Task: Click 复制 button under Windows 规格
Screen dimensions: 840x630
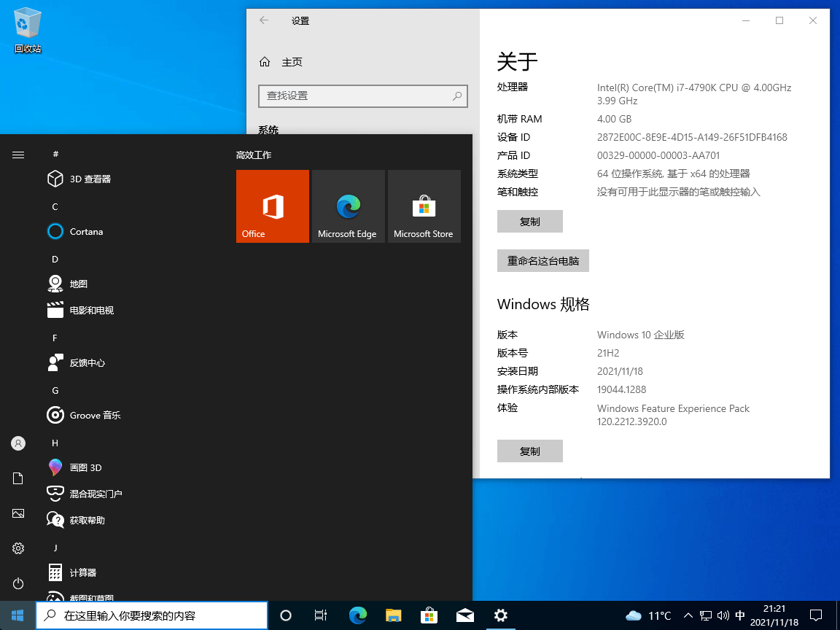Action: (x=529, y=451)
